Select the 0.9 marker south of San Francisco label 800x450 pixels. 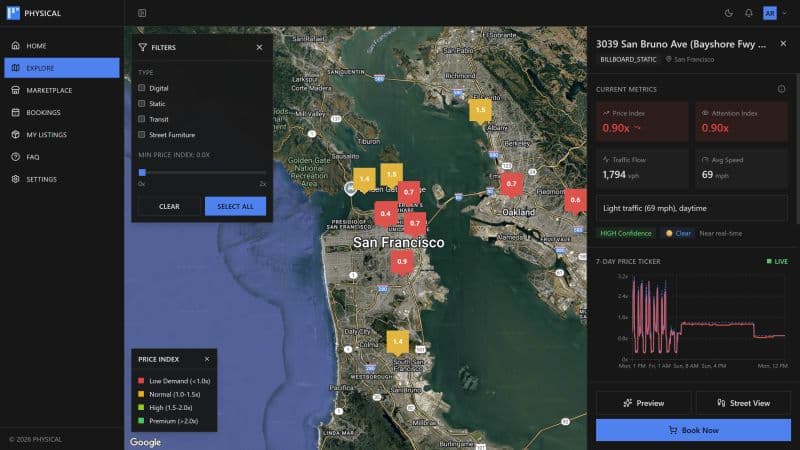(x=402, y=262)
